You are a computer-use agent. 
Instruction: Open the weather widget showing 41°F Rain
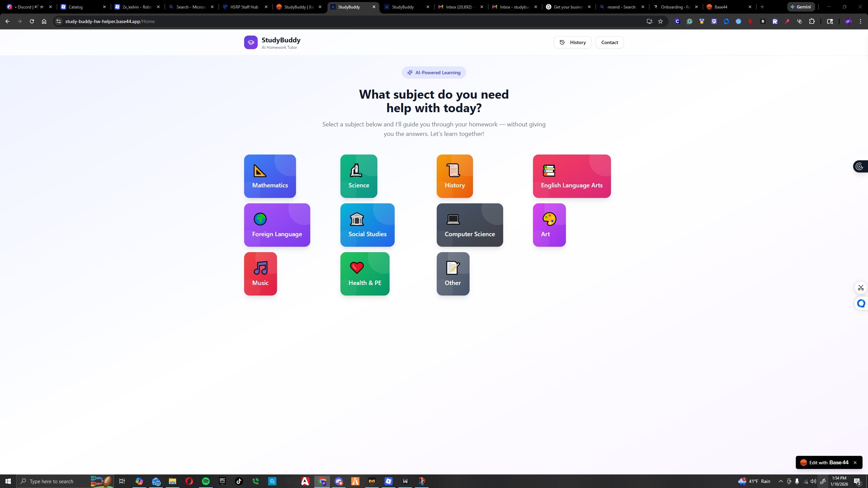point(754,481)
